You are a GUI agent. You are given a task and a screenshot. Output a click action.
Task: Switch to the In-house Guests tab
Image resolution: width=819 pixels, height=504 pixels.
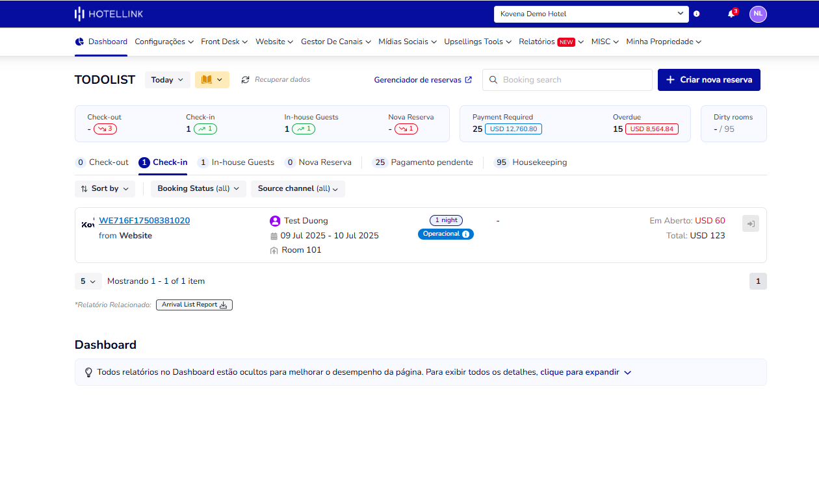pos(236,162)
